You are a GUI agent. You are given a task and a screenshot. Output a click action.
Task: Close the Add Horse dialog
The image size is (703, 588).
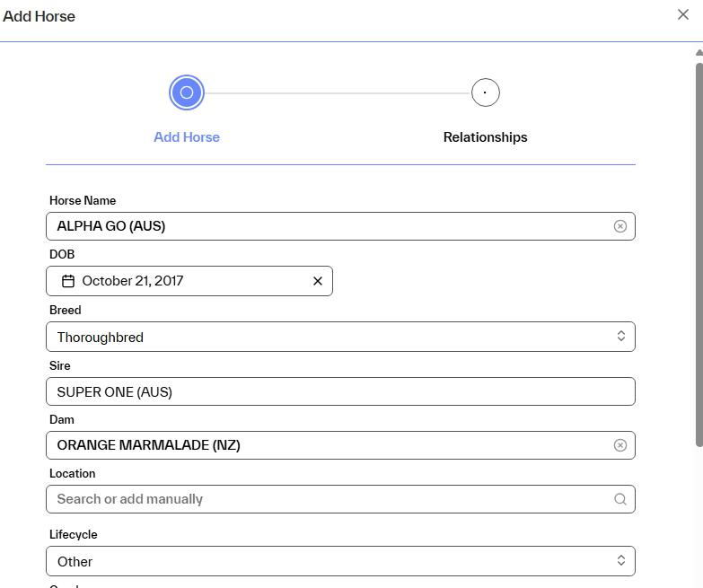[x=683, y=14]
